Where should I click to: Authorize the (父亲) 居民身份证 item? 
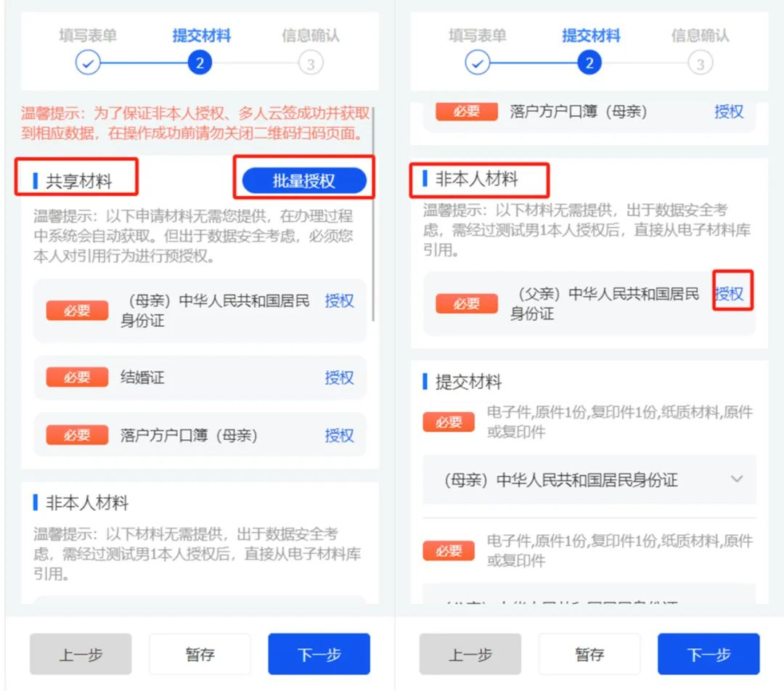[x=729, y=293]
